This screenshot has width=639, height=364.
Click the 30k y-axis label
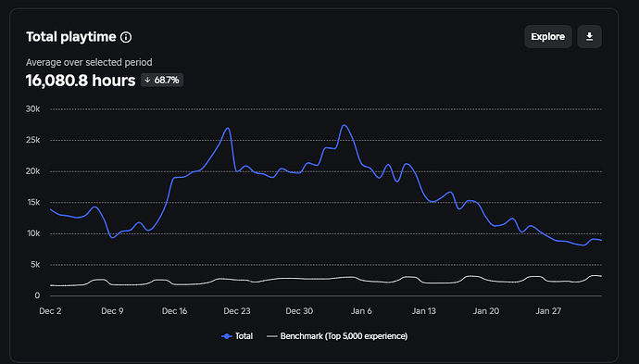pyautogui.click(x=33, y=109)
